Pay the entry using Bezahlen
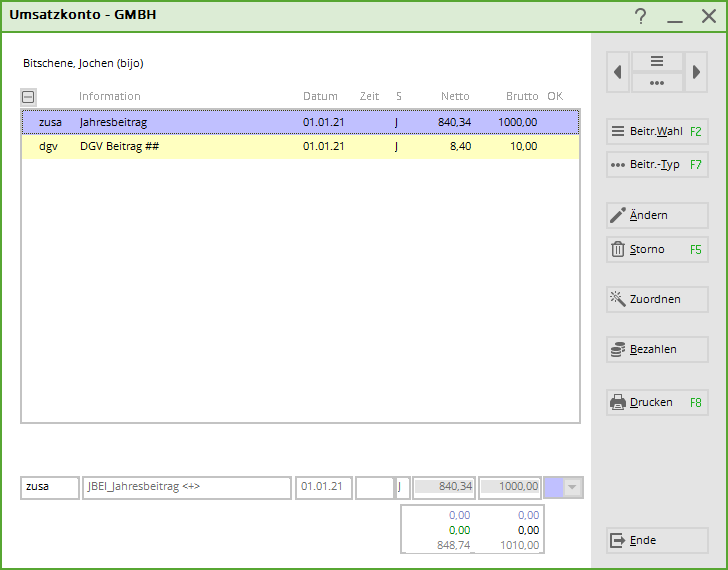Viewport: 728px width, 570px height. (x=657, y=349)
